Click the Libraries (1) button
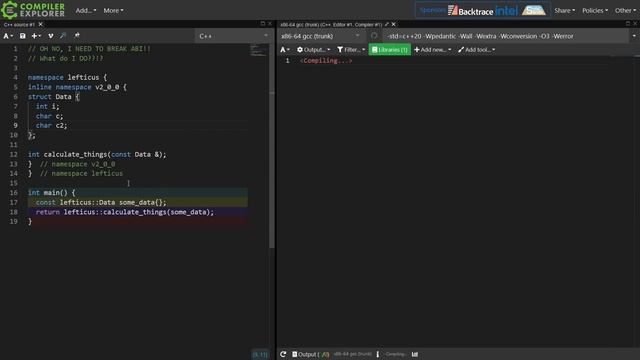 pyautogui.click(x=389, y=50)
